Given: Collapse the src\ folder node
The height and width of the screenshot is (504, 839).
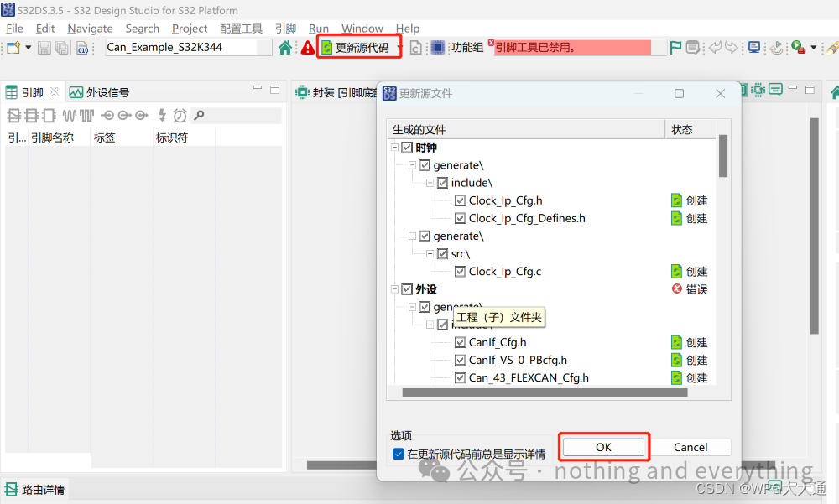Looking at the screenshot, I should [430, 253].
